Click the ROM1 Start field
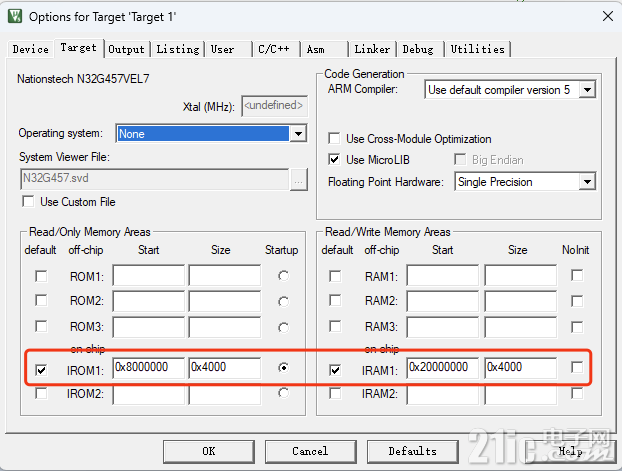Viewport: 622px width, 471px height. coord(148,275)
